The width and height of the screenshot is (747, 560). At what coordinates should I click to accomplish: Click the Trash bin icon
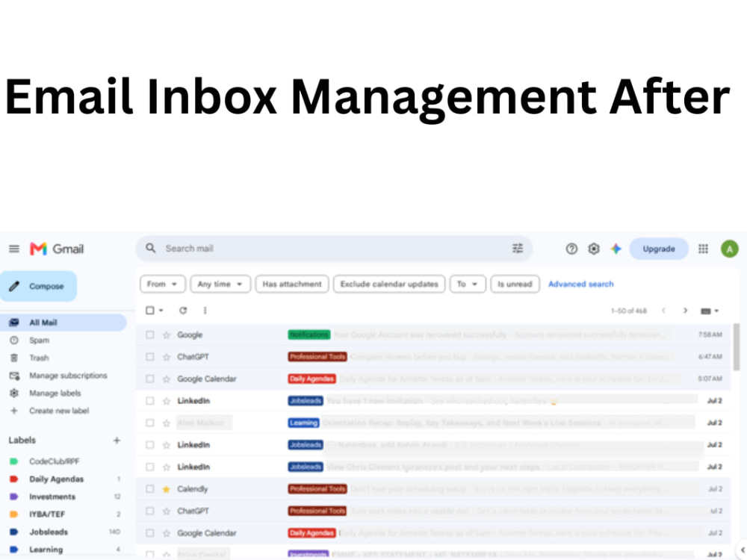(14, 358)
